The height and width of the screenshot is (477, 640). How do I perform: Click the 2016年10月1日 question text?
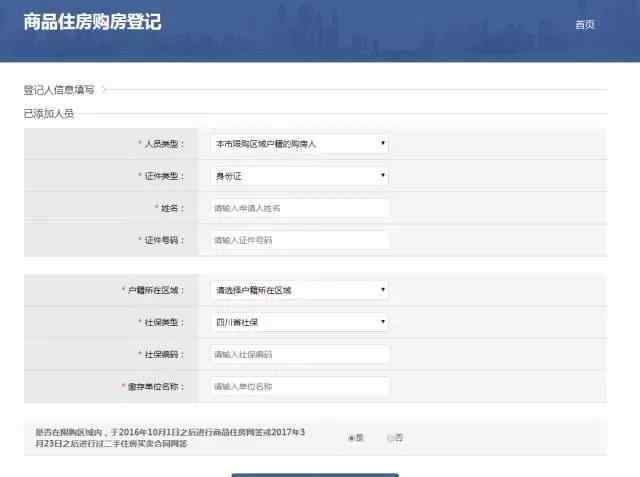point(170,437)
